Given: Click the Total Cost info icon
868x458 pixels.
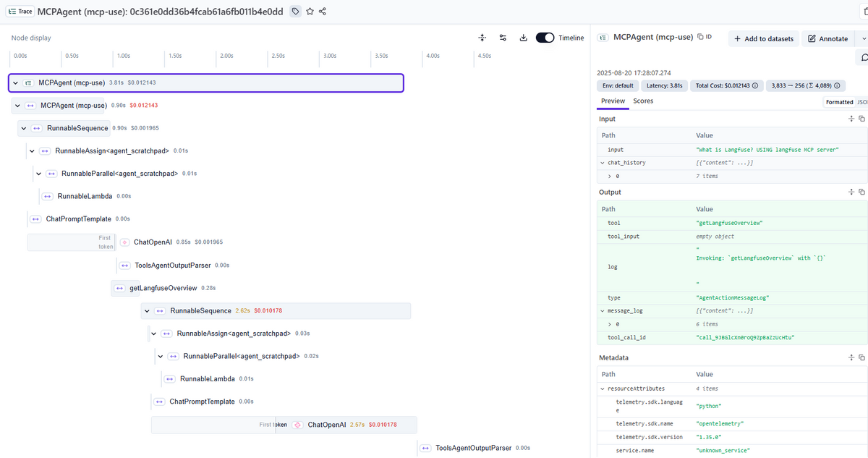Looking at the screenshot, I should point(755,85).
